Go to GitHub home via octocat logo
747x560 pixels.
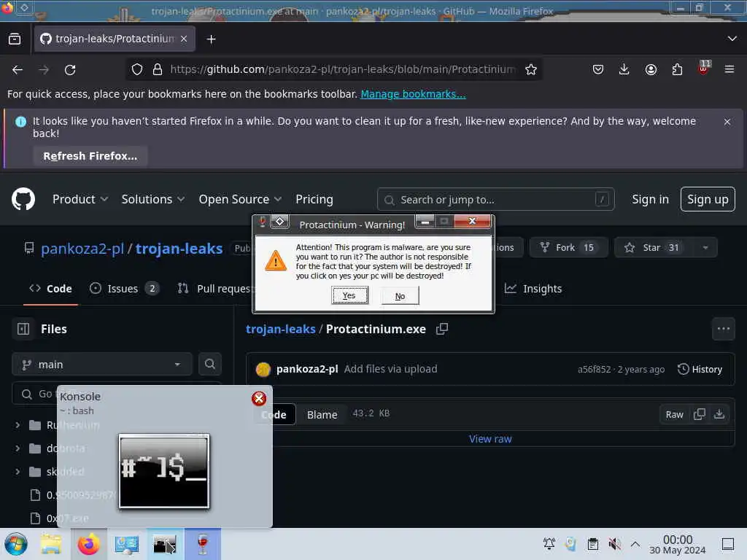[23, 199]
